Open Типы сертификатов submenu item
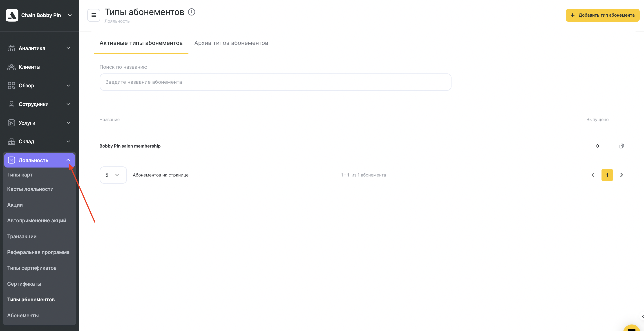Screen dimensions: 644x331 point(32,268)
